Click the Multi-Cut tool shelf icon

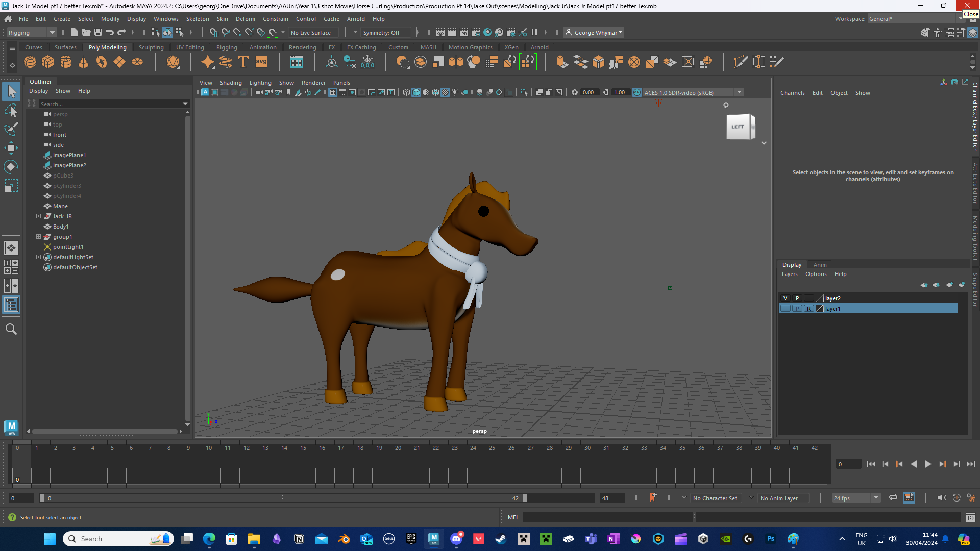741,62
